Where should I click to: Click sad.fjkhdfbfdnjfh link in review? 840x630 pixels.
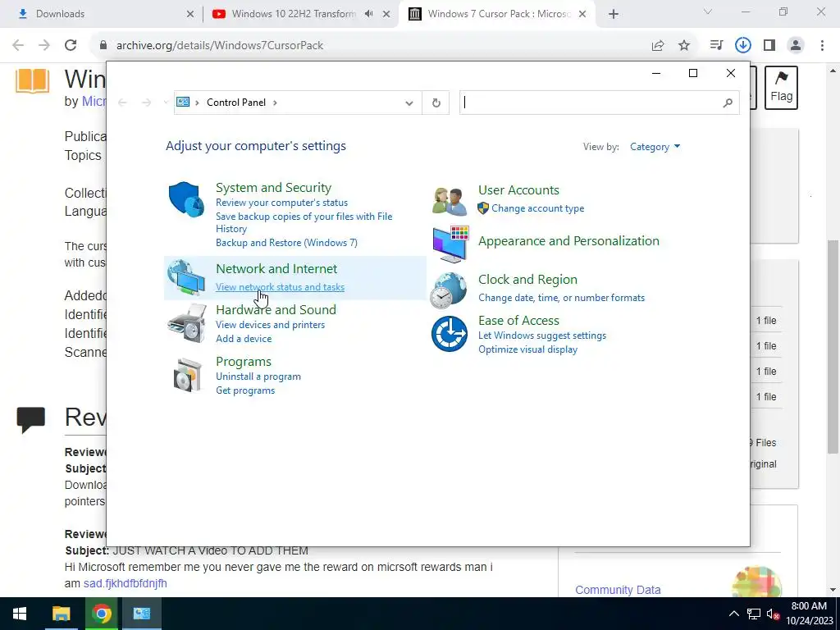(126, 583)
